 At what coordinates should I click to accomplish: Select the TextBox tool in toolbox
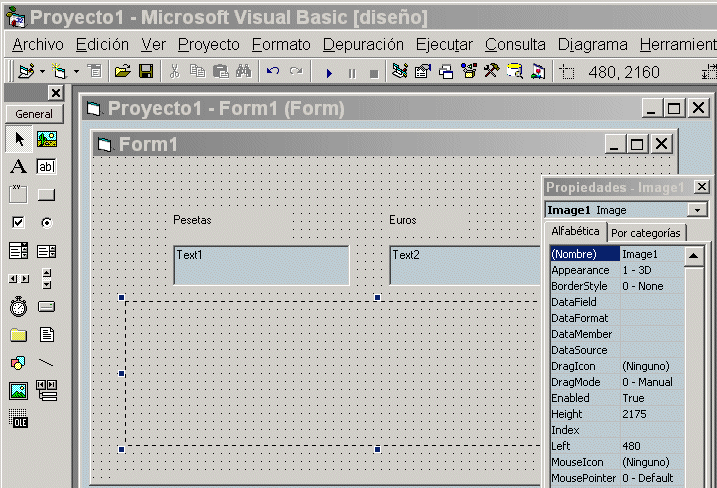click(x=47, y=166)
